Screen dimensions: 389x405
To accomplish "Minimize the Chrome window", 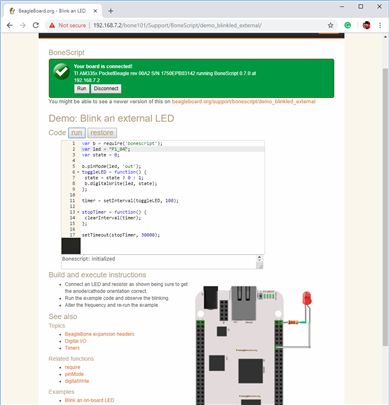I will pyautogui.click(x=342, y=6).
